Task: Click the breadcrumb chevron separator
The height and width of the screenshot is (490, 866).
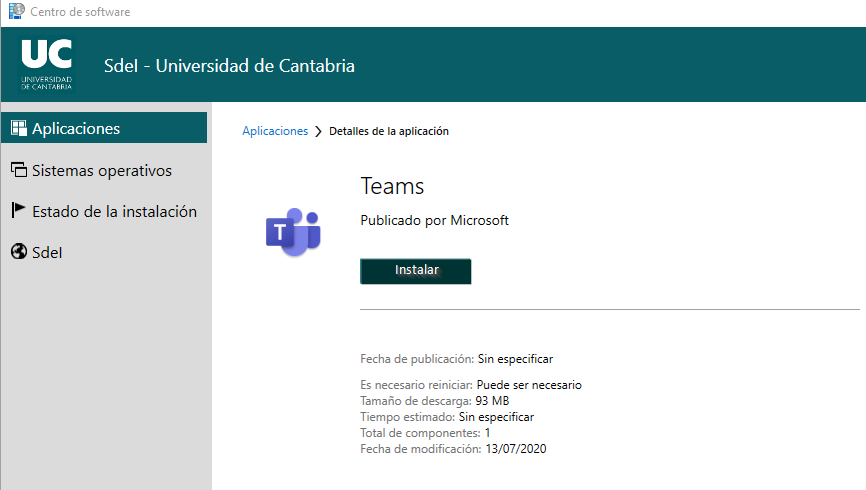Action: click(x=318, y=131)
